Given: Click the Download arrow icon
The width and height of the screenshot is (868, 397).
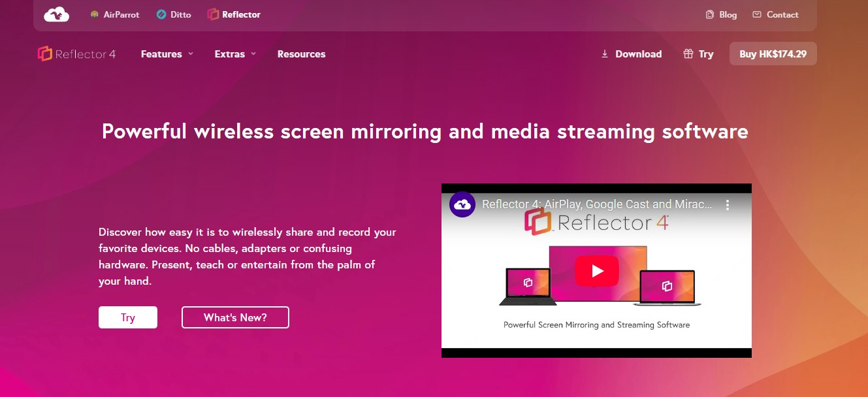Looking at the screenshot, I should coord(605,54).
